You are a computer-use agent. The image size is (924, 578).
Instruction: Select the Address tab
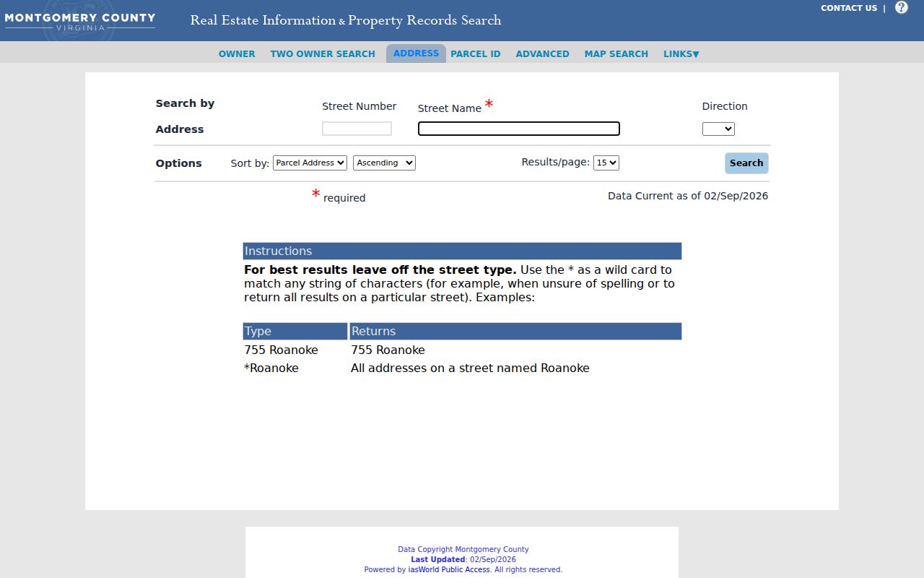416,53
